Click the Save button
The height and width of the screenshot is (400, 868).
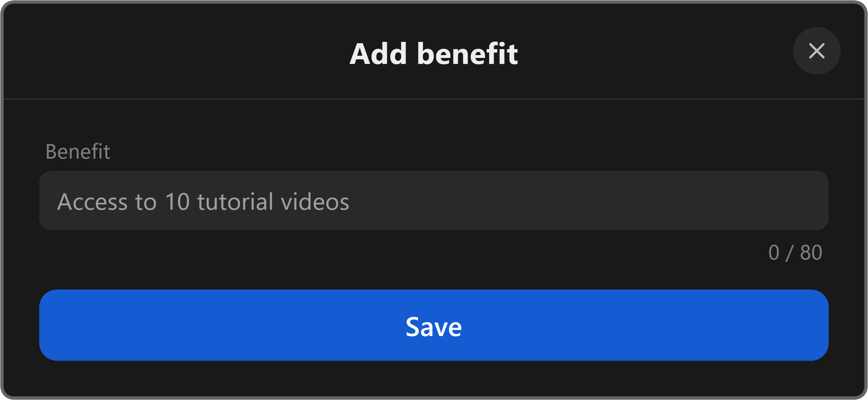(x=434, y=325)
